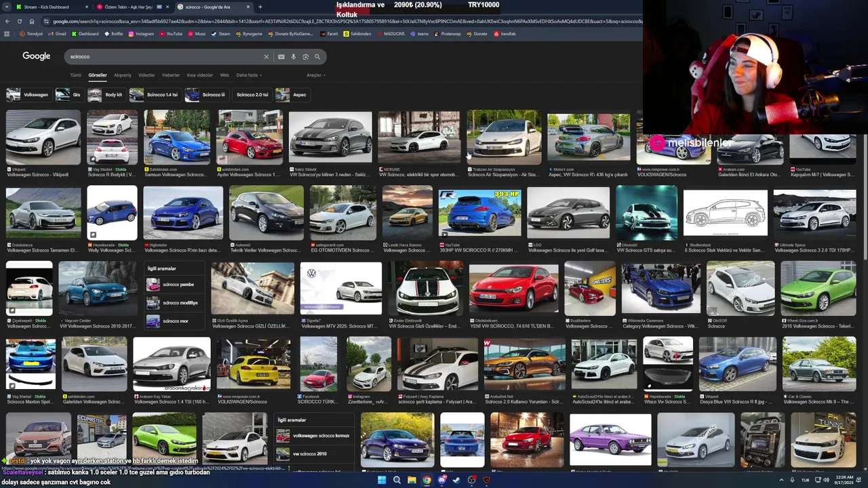Open the Faceit bookmark
This screenshot has width=868, height=488.
pyautogui.click(x=329, y=34)
